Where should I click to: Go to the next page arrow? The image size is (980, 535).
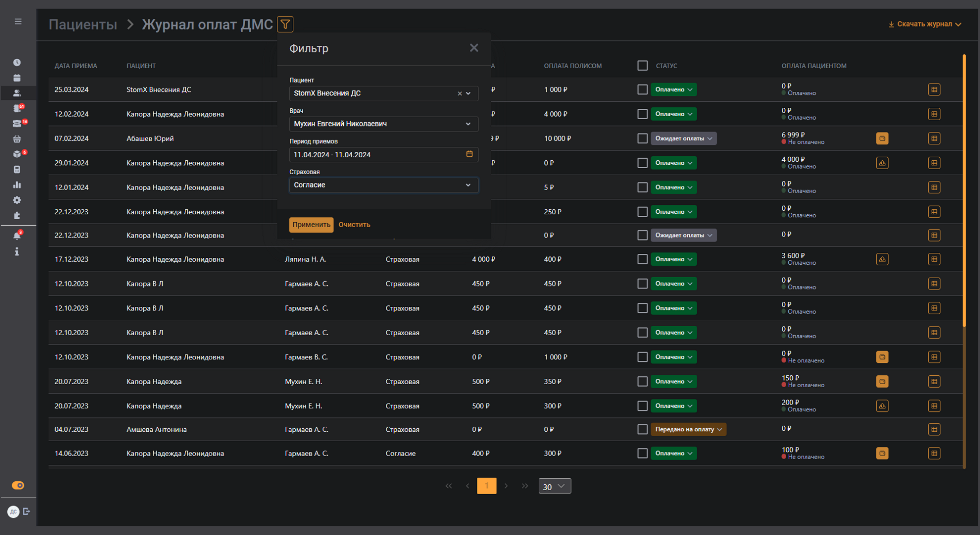click(x=506, y=486)
